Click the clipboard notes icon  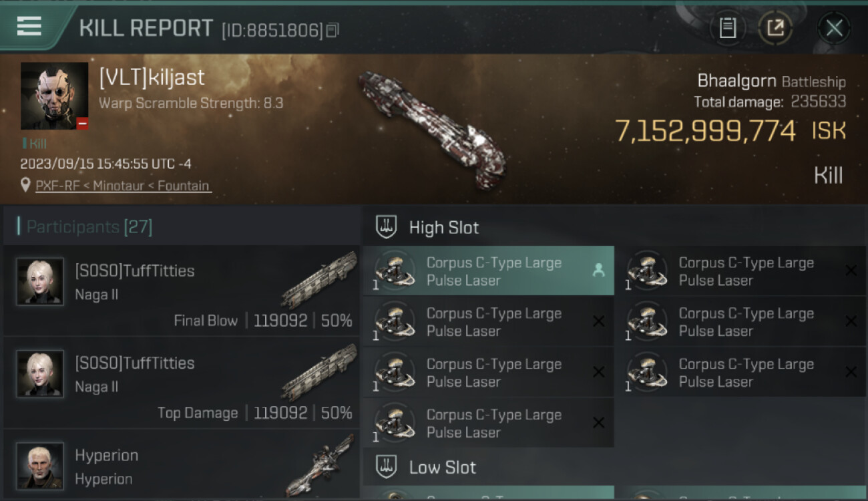click(x=727, y=28)
